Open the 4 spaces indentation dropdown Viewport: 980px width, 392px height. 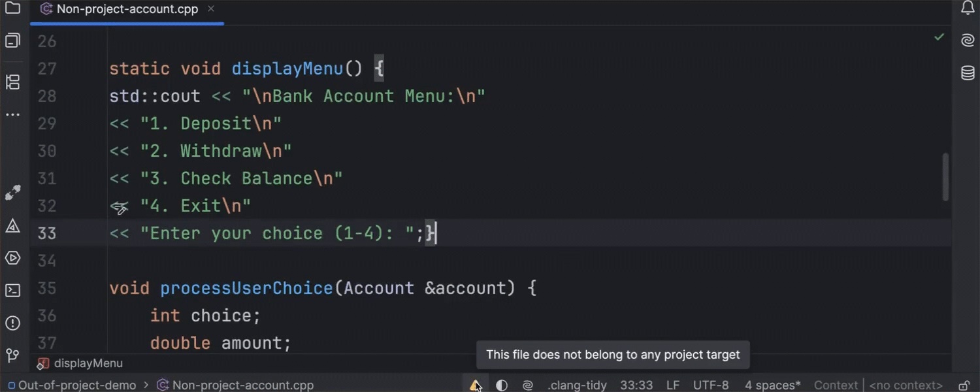[772, 385]
